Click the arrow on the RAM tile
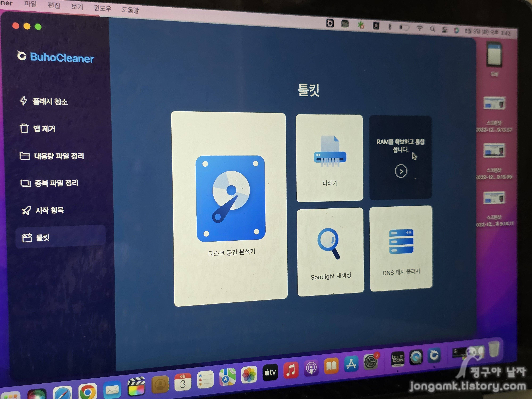The image size is (532, 399). click(x=401, y=171)
